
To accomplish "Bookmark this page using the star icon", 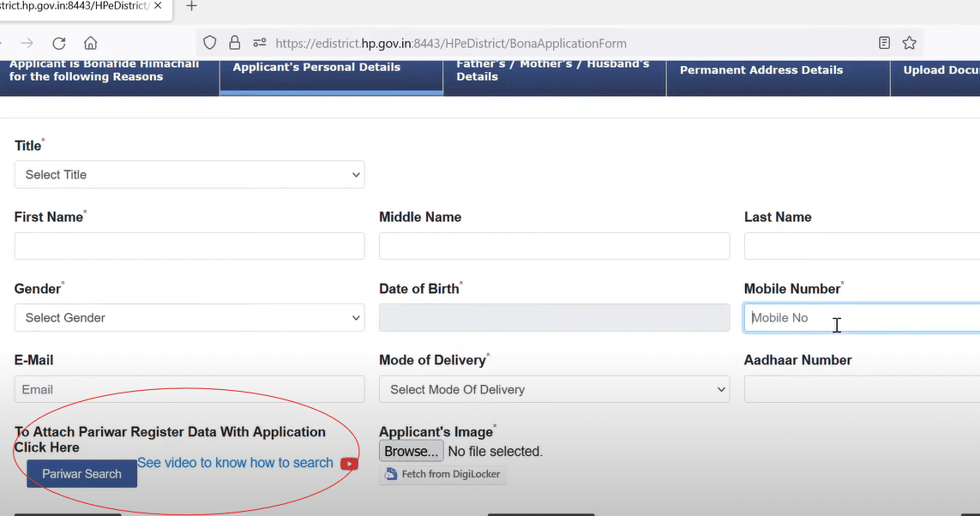I will click(910, 42).
